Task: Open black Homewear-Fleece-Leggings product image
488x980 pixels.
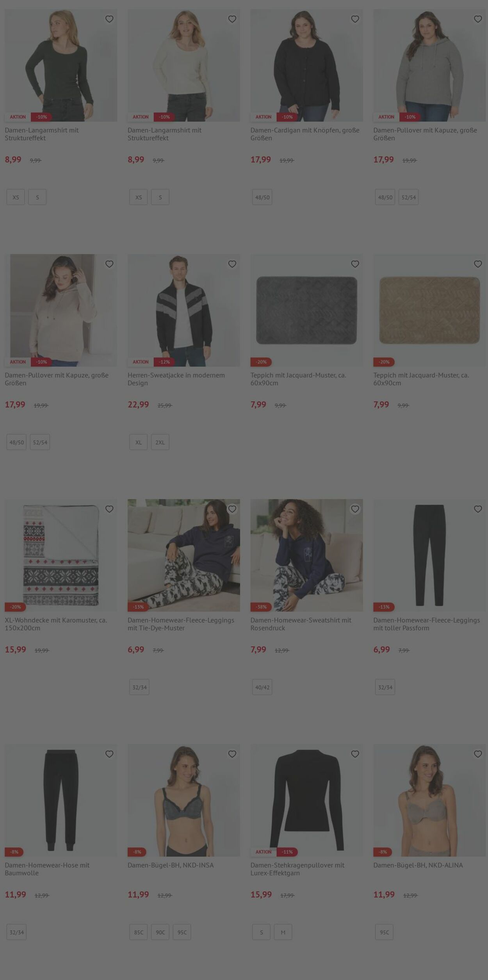Action: coord(429,555)
